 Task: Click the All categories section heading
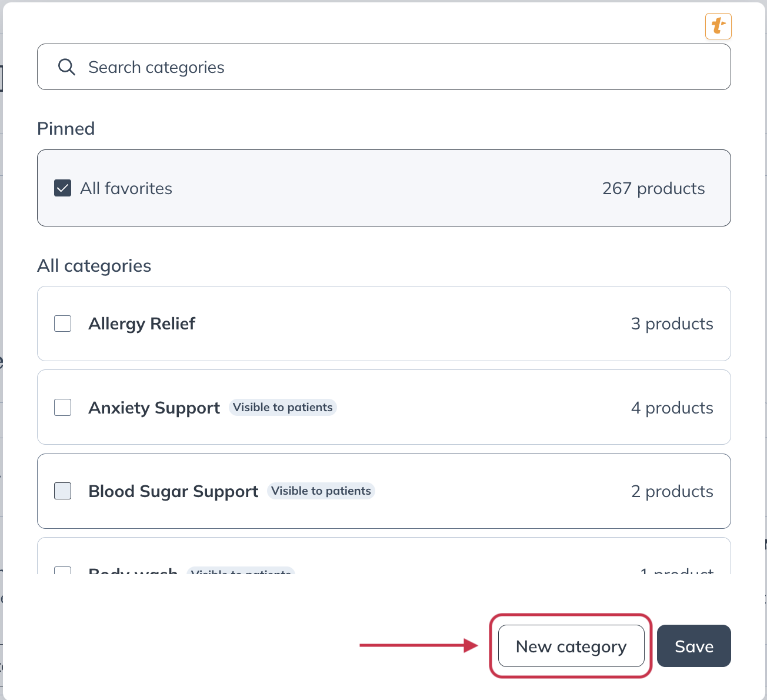(94, 266)
